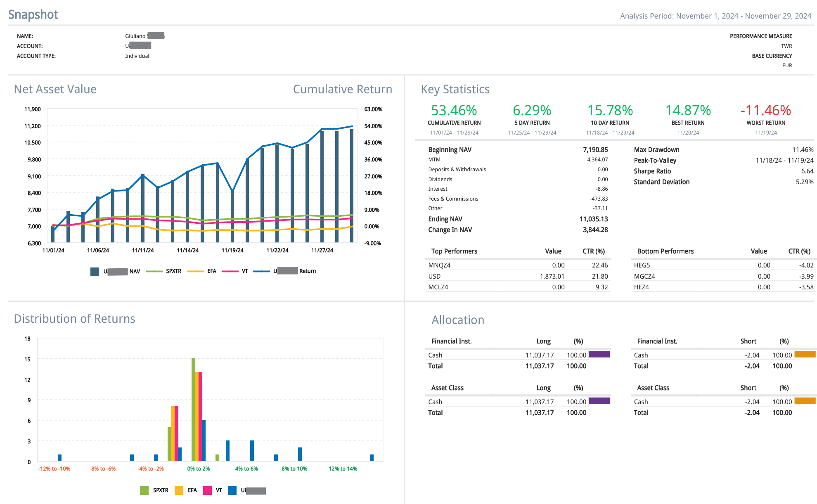The width and height of the screenshot is (817, 504).
Task: Click the Top Performers column header
Action: click(x=454, y=251)
